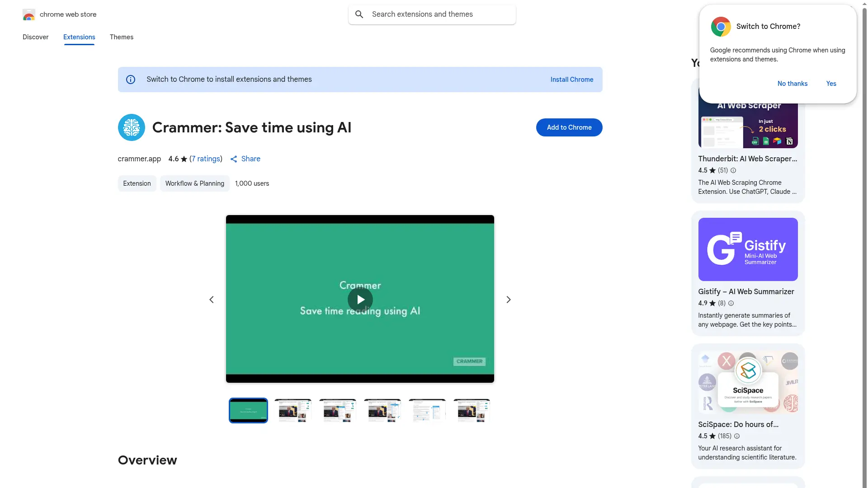Screen dimensions: 868x488
Task: Go to previous screenshot with left arrow
Action: tap(211, 300)
